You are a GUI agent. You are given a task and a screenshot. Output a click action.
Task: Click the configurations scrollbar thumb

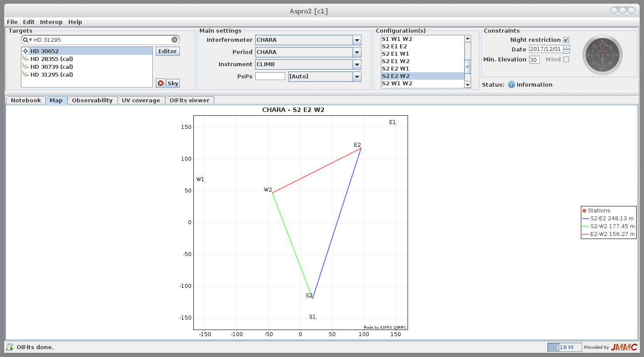pos(468,67)
